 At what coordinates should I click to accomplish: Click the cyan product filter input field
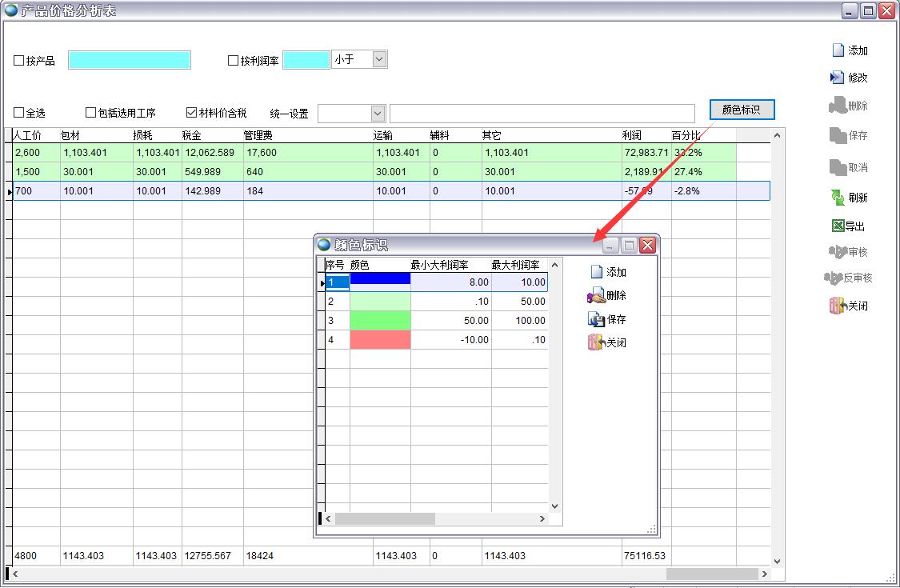(130, 60)
